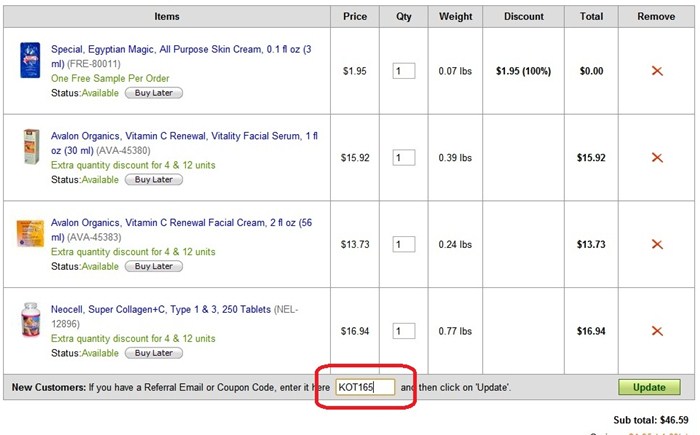Screen dimensions: 700x435
Task: Click Buy Later for Vitality Facial Serum
Action: [154, 180]
